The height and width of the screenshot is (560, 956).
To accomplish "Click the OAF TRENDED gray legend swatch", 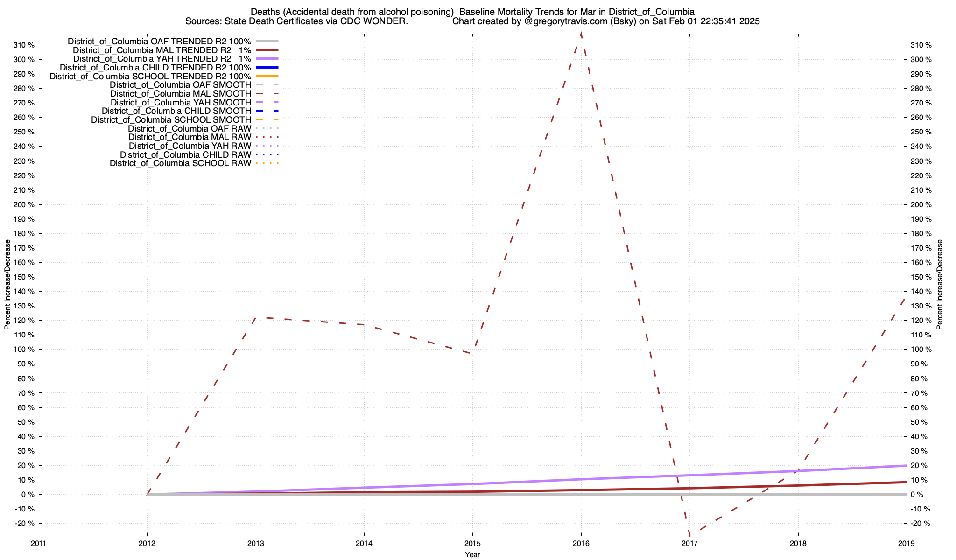I will 267,42.
